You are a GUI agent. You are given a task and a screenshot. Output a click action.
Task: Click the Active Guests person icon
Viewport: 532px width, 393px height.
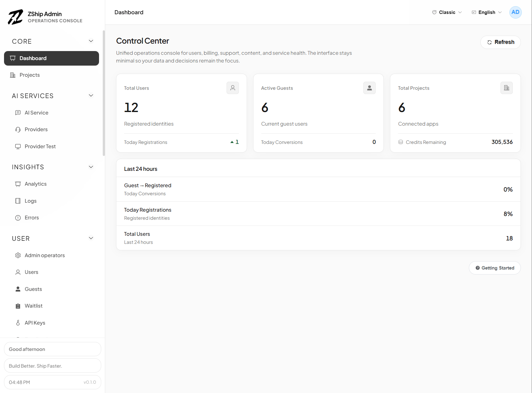(369, 88)
